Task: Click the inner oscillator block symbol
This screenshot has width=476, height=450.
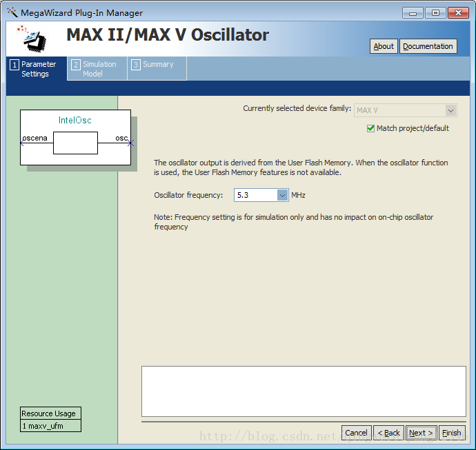Action: click(76, 143)
